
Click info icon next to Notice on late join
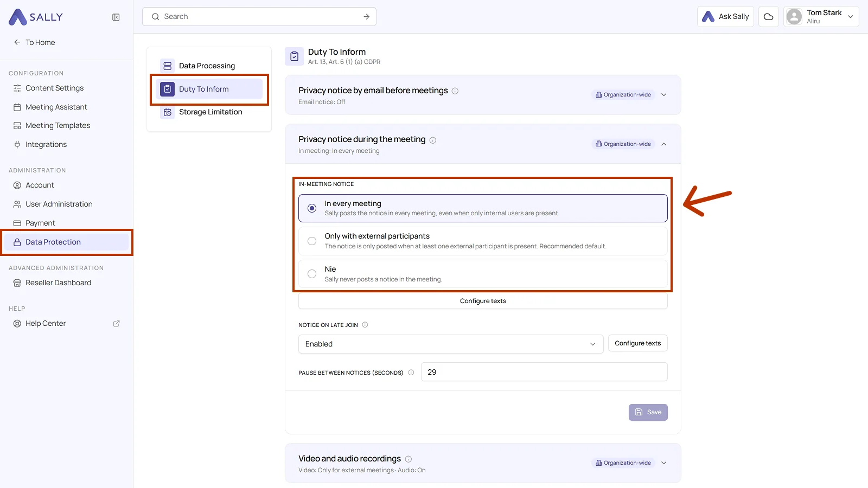click(x=365, y=325)
